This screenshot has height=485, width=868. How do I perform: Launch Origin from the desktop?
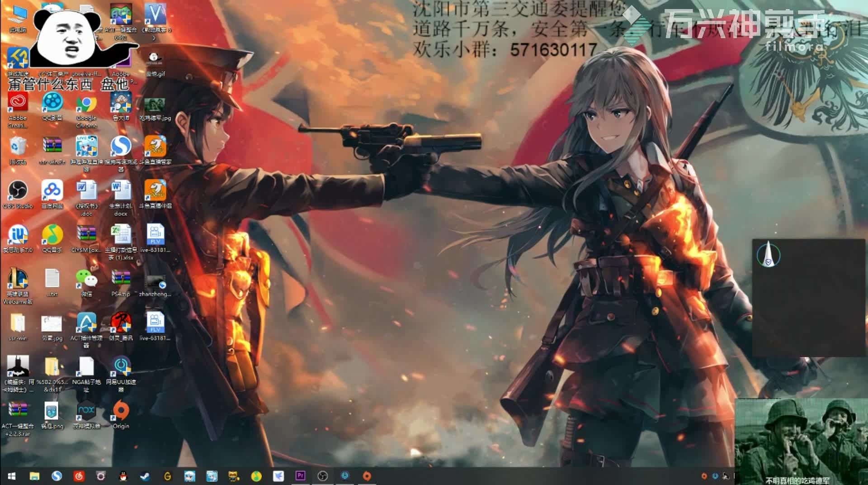(121, 415)
